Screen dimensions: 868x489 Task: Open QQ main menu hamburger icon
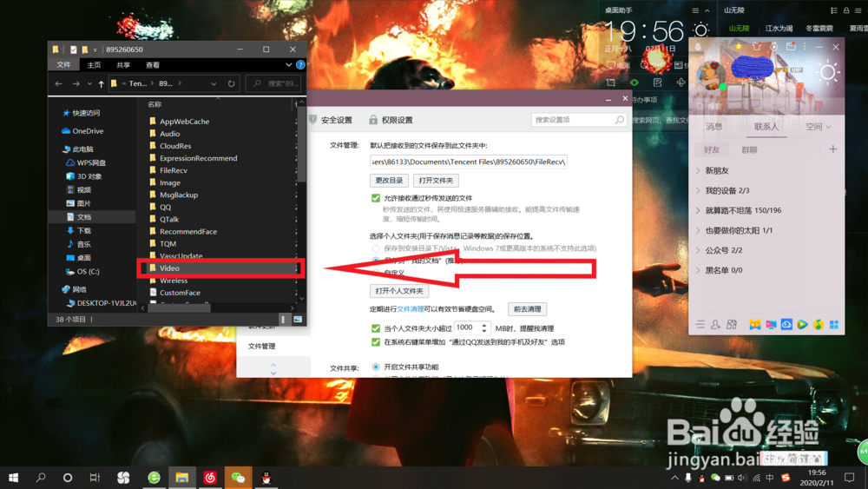[x=700, y=325]
